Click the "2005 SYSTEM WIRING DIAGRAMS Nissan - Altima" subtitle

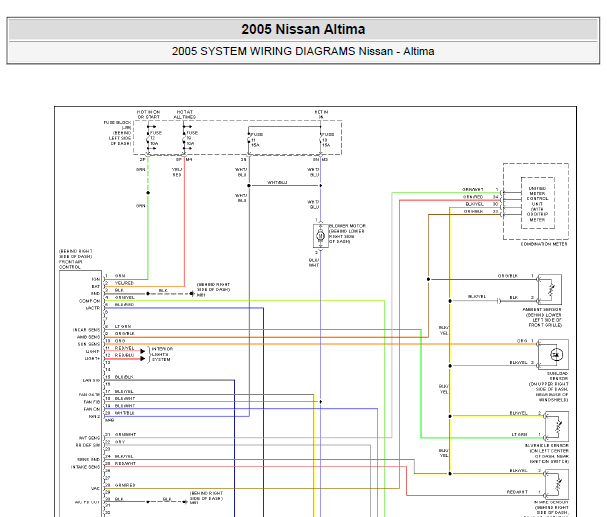pyautogui.click(x=303, y=51)
